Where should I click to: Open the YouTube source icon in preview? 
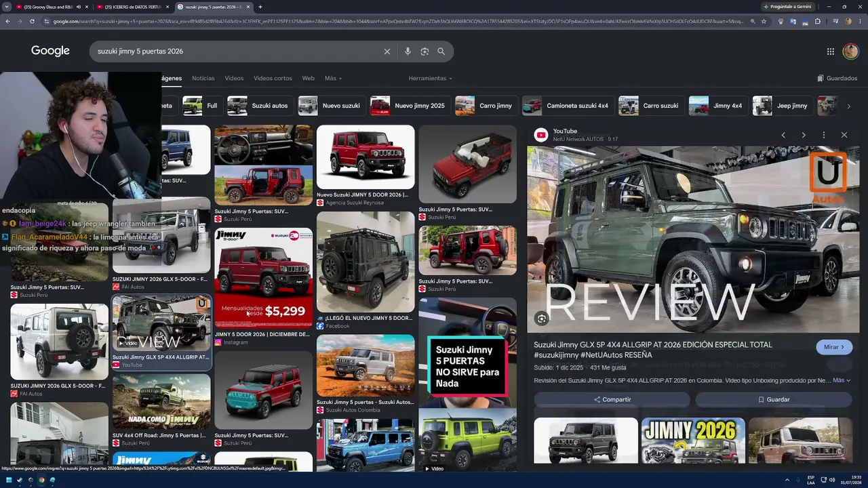(x=541, y=135)
